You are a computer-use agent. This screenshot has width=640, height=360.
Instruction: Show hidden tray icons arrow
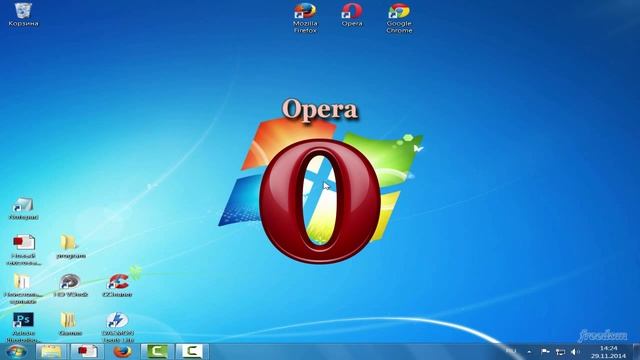[529, 352]
